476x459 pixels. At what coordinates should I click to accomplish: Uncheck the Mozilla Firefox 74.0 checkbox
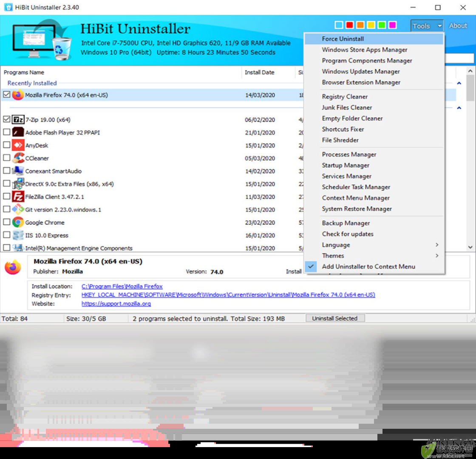coord(7,94)
